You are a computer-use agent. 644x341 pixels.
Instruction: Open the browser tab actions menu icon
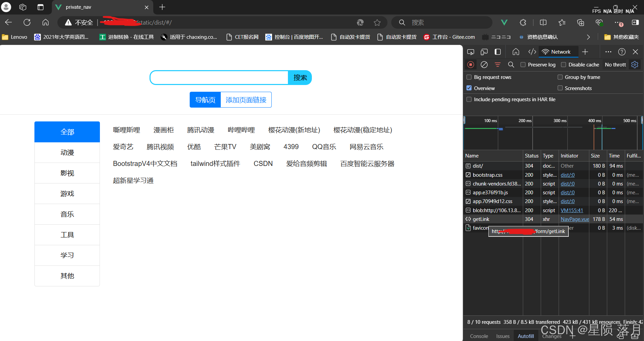41,7
